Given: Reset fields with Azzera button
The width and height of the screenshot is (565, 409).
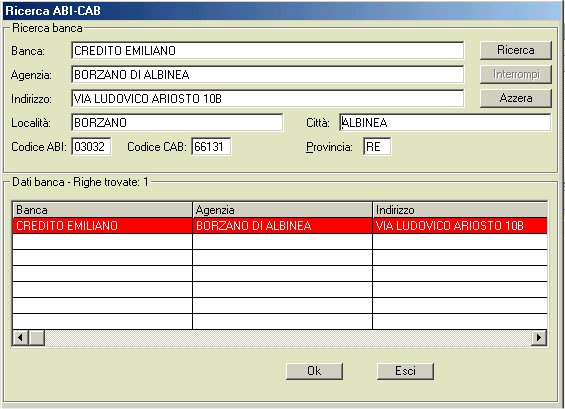Looking at the screenshot, I should click(x=516, y=98).
